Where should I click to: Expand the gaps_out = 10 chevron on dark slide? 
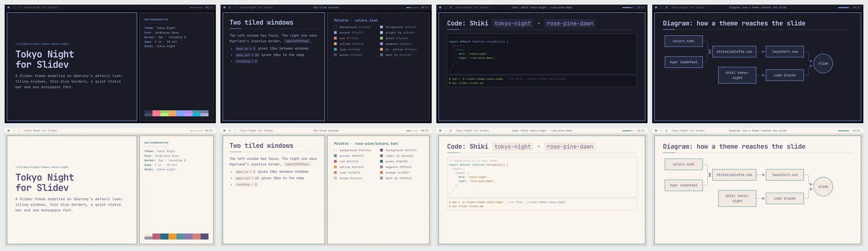[231, 55]
